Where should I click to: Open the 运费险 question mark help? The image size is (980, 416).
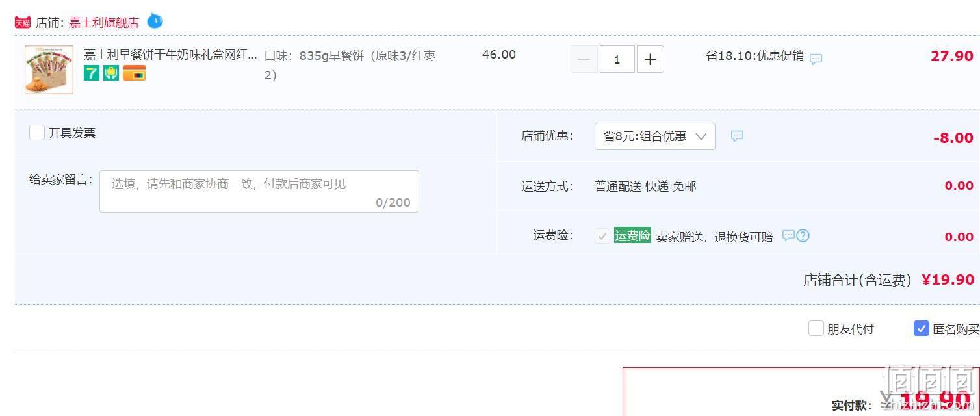803,235
